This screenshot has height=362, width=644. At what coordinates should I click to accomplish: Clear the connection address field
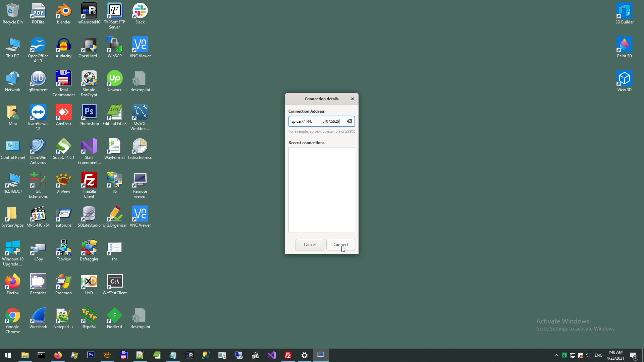click(350, 121)
